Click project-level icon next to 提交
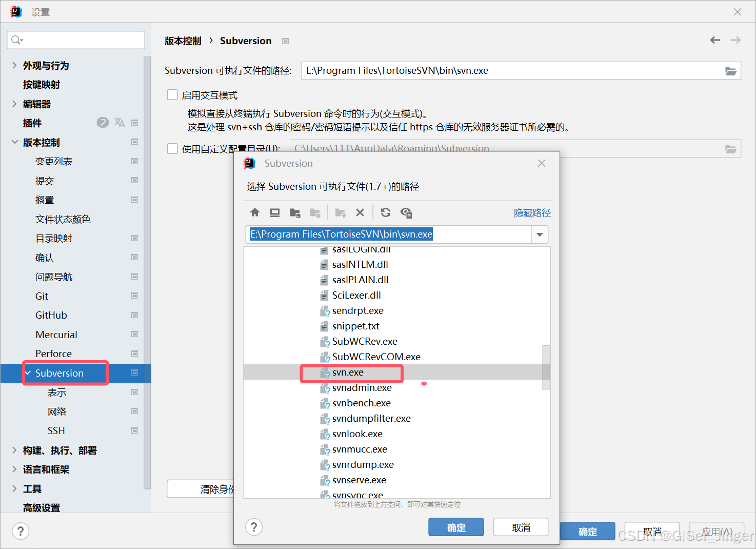This screenshot has height=549, width=756. [134, 181]
